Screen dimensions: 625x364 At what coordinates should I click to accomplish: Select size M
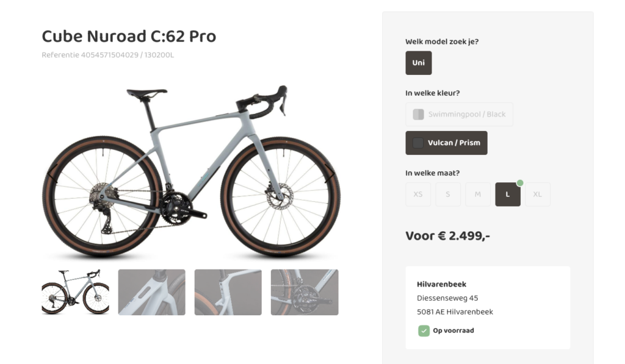click(x=478, y=194)
